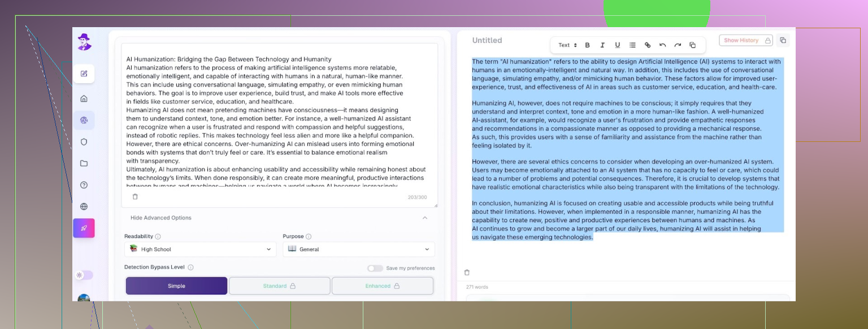Click the home icon in sidebar
Viewport: 868px width, 329px height.
(x=84, y=99)
